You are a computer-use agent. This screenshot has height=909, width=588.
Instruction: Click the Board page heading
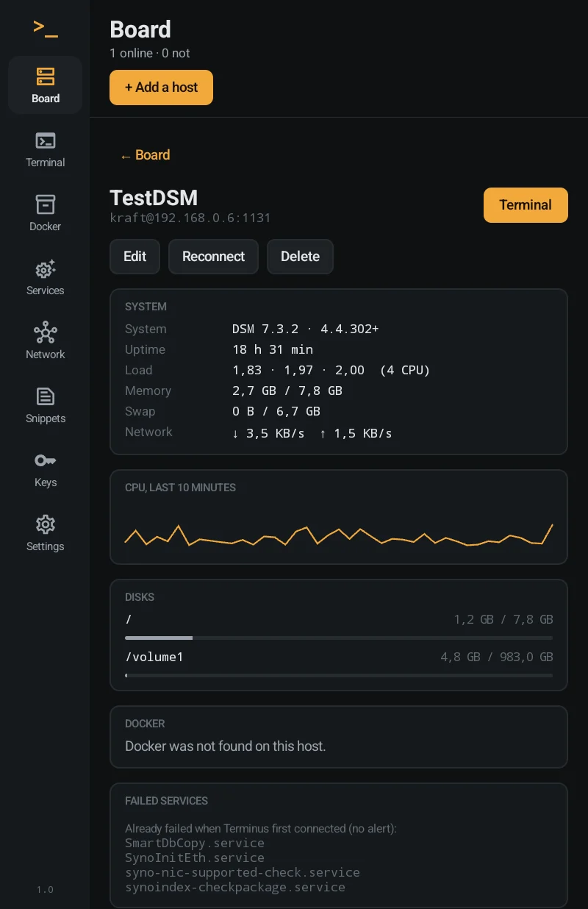(x=140, y=29)
